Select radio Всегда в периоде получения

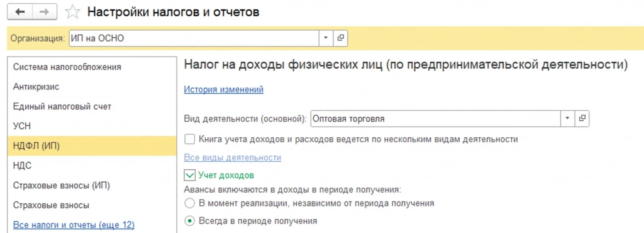coord(189,221)
